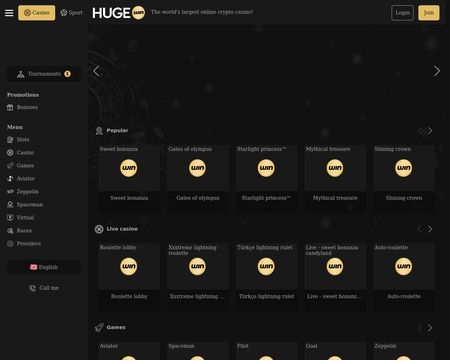Open the Xxxtreme lightning roulette thumbnail
This screenshot has height=360, width=450.
point(198,266)
